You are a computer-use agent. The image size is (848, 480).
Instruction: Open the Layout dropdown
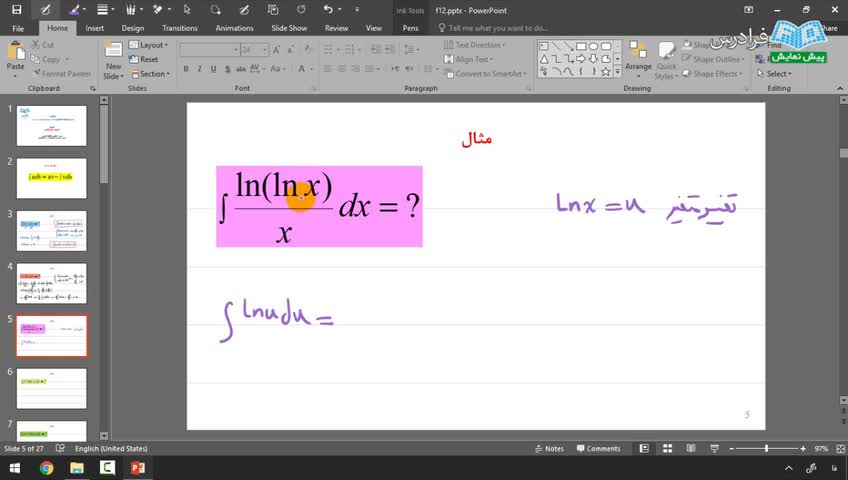click(x=149, y=45)
